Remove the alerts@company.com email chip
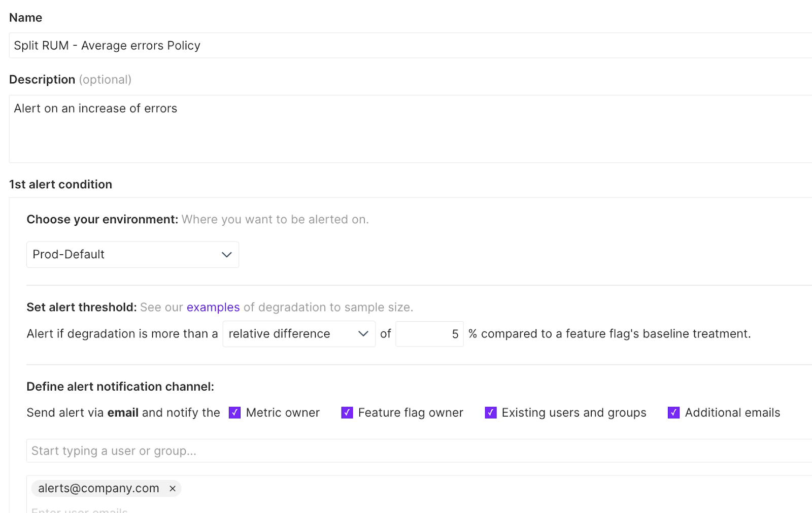This screenshot has height=513, width=812. pos(173,489)
